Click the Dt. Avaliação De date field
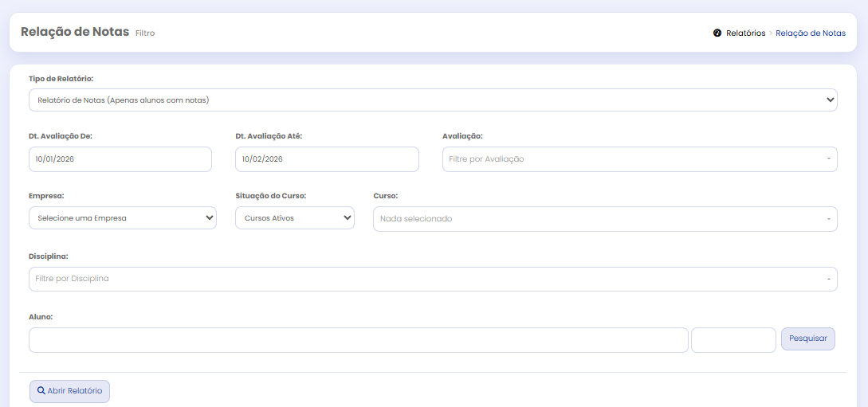868x407 pixels. pos(120,159)
